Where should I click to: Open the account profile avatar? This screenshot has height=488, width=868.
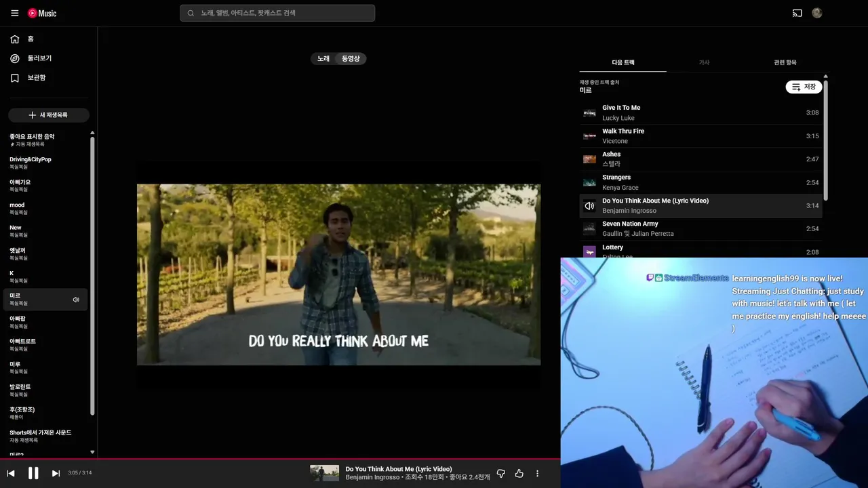coord(817,13)
